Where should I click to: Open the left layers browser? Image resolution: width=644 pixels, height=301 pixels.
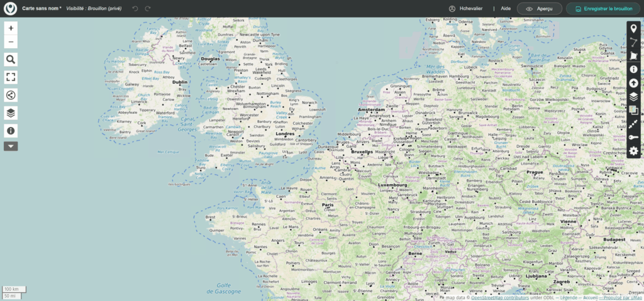click(x=11, y=113)
